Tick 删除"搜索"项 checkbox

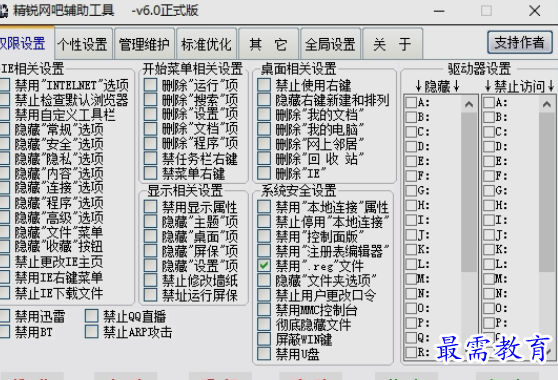pos(151,100)
